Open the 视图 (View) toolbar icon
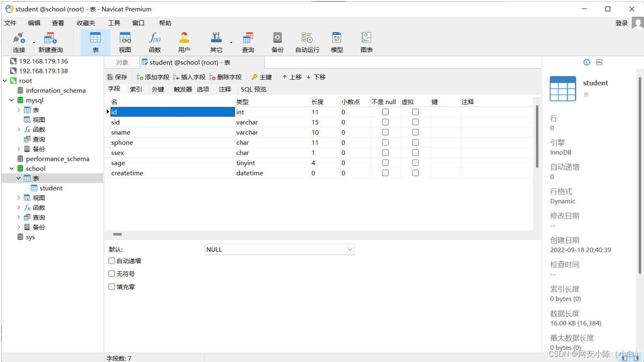The width and height of the screenshot is (644, 362). click(x=125, y=43)
